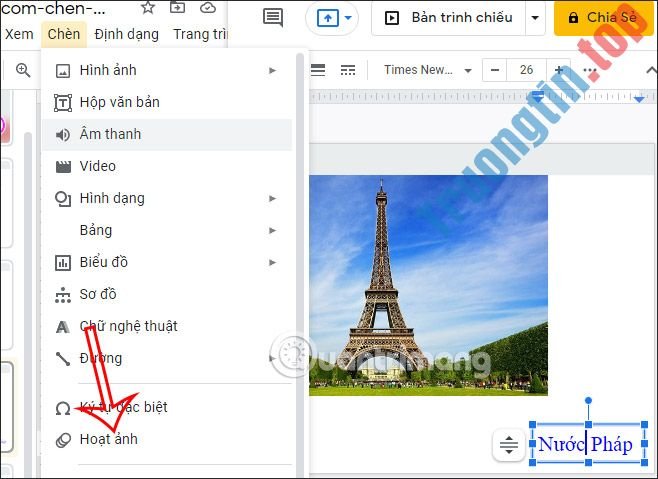Expand the Biểu đồ submenu arrow
658x479 pixels.
pyautogui.click(x=273, y=262)
